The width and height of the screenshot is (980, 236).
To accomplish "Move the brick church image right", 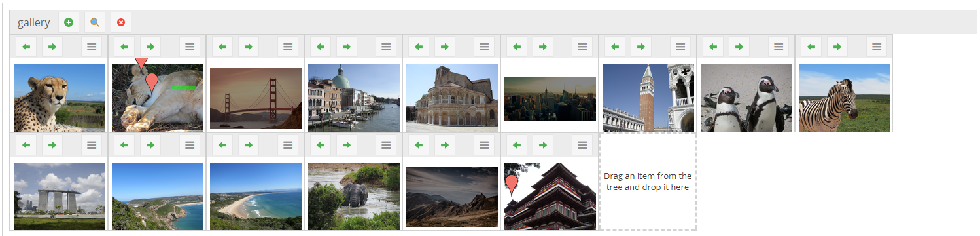I will pos(445,47).
